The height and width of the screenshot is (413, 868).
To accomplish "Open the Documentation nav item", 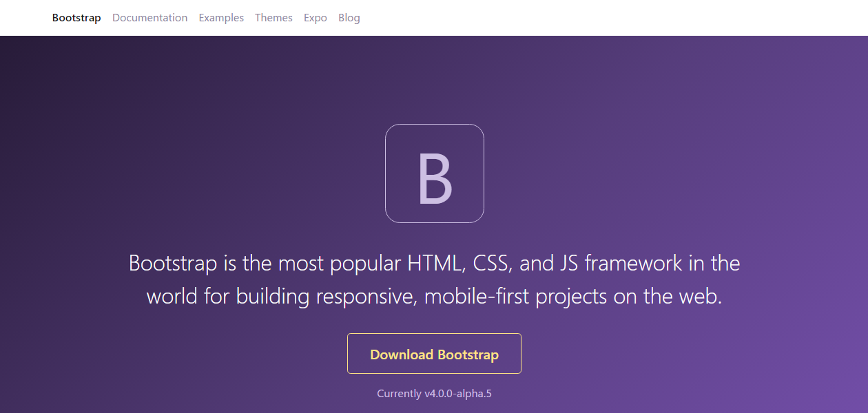I will (x=149, y=18).
